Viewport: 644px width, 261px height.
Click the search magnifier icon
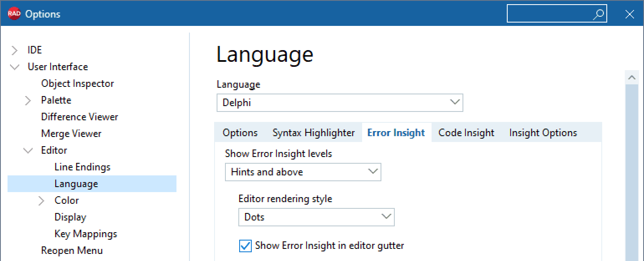point(598,14)
